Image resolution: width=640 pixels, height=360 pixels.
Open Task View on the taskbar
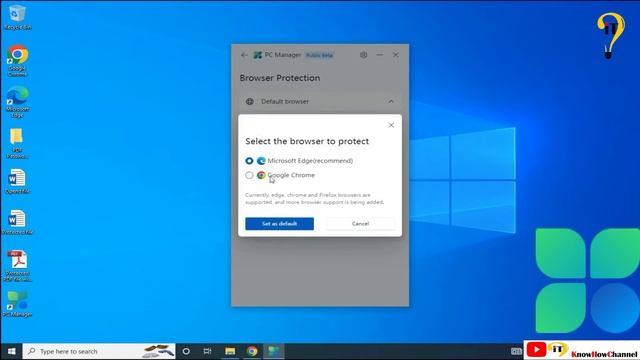coord(207,351)
